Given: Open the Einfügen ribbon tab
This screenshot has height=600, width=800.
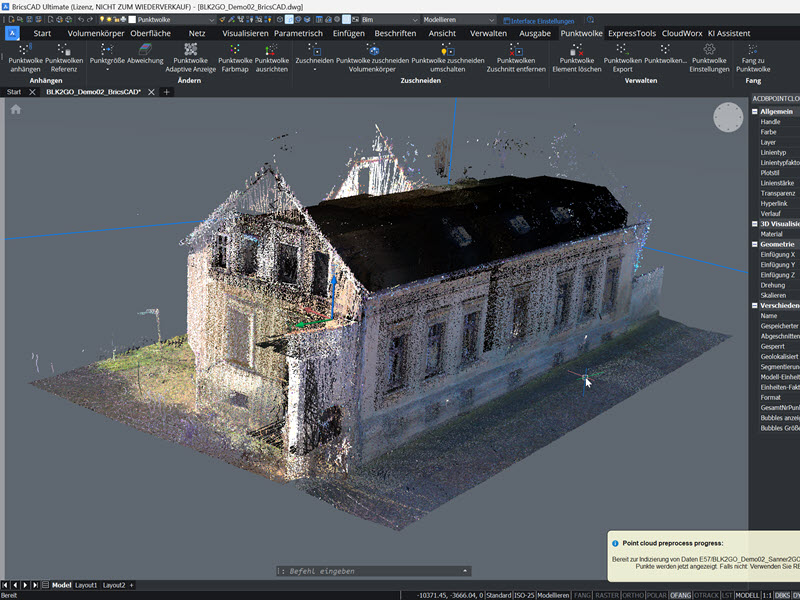Looking at the screenshot, I should click(x=348, y=33).
